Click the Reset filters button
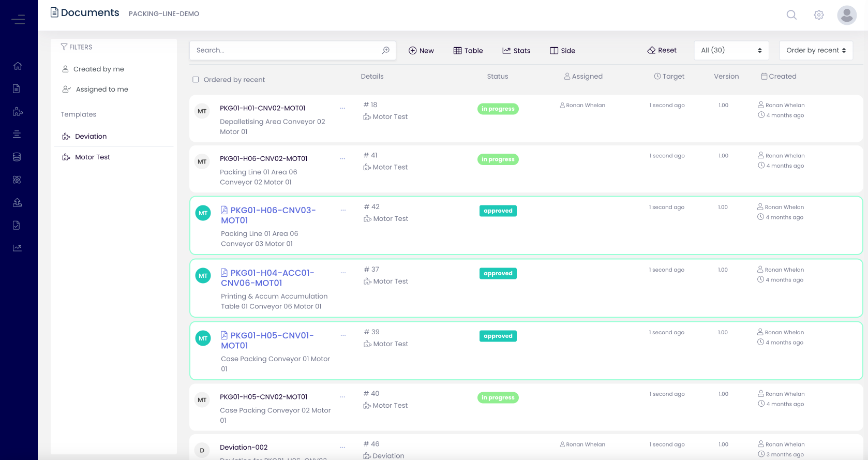 point(662,50)
